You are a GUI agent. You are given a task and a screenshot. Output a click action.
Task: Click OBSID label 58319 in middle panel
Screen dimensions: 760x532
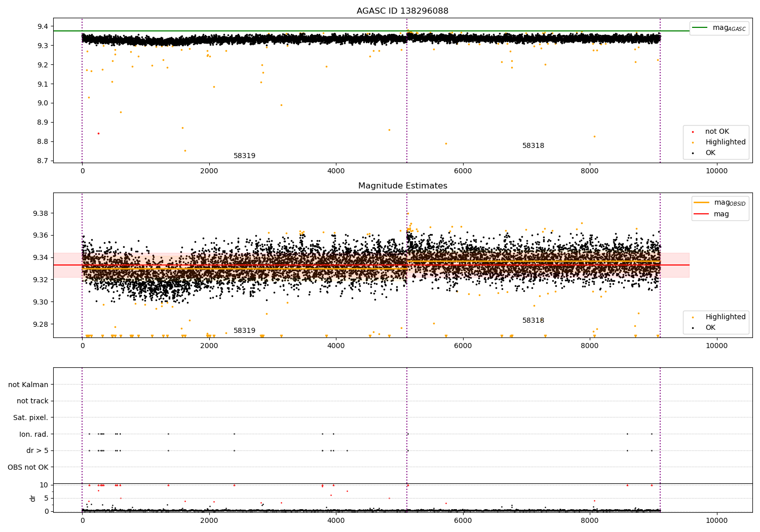point(244,331)
